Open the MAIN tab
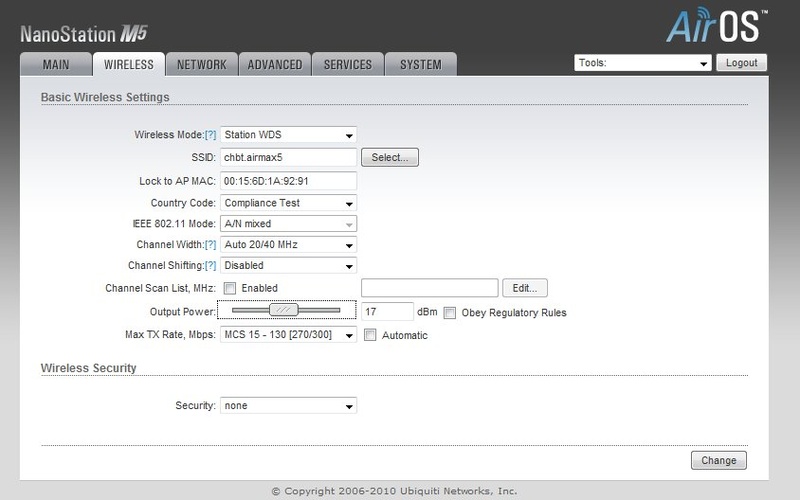This screenshot has height=500, width=800. click(x=56, y=64)
